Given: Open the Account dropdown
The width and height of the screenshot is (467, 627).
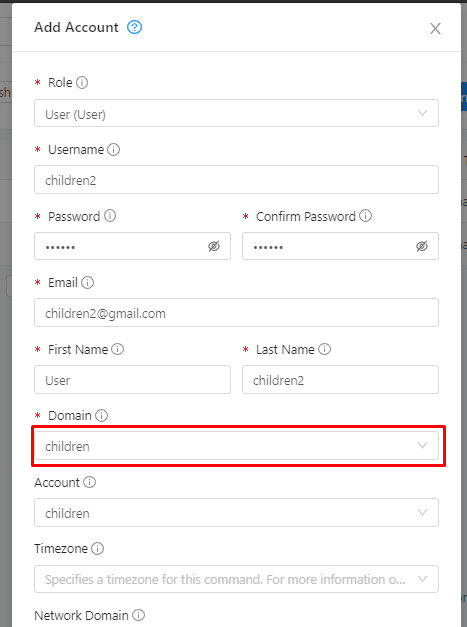Looking at the screenshot, I should pyautogui.click(x=236, y=513).
